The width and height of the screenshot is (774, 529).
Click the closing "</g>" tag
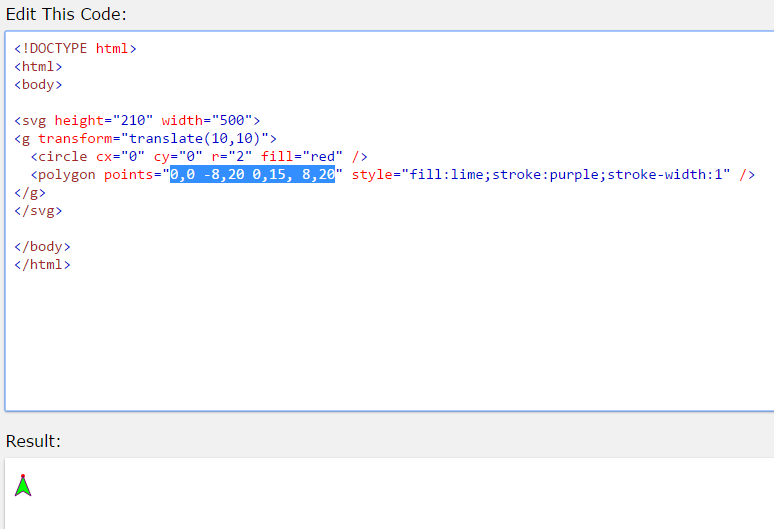pos(30,192)
